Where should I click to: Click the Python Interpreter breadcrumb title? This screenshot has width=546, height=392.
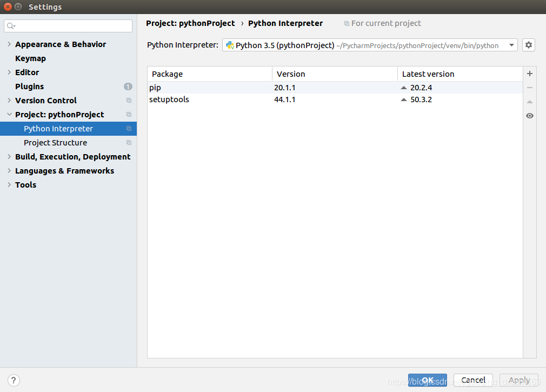[285, 23]
